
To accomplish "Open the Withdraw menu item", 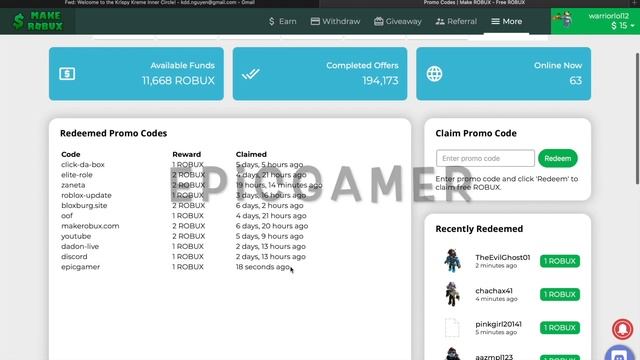I will coord(336,21).
